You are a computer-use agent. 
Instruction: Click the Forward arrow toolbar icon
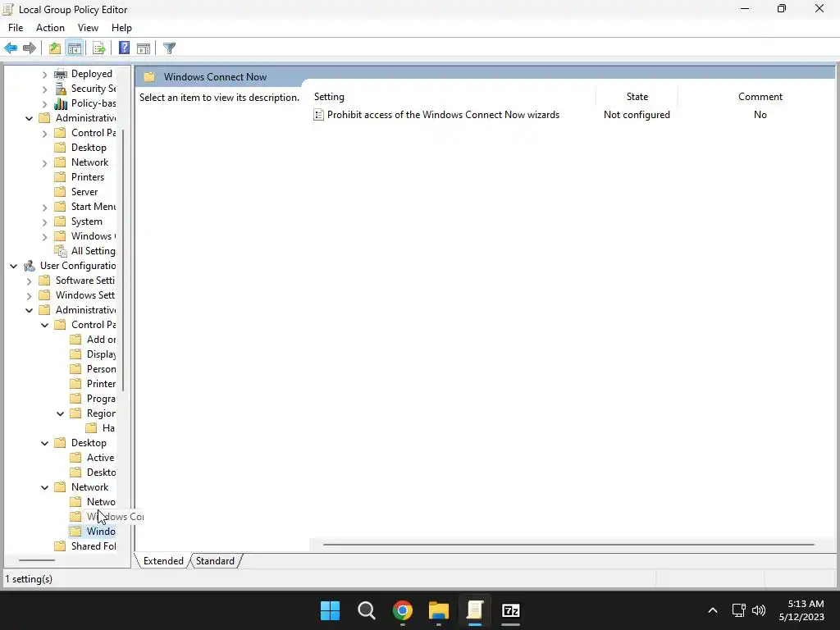(30, 48)
